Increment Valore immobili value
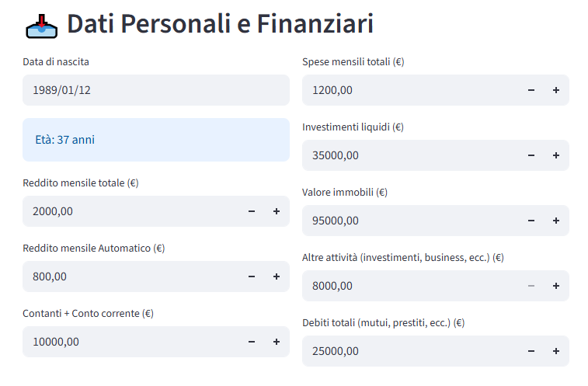The width and height of the screenshot is (588, 386). [555, 221]
